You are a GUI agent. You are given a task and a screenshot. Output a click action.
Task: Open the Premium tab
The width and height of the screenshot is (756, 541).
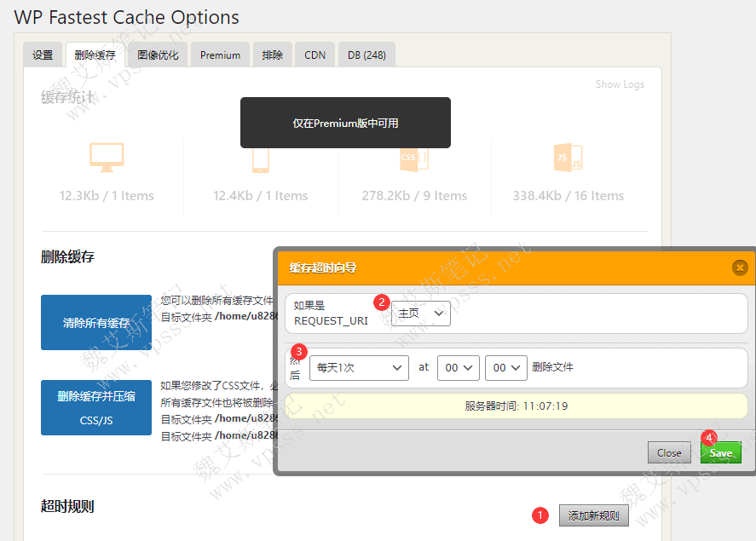(221, 55)
